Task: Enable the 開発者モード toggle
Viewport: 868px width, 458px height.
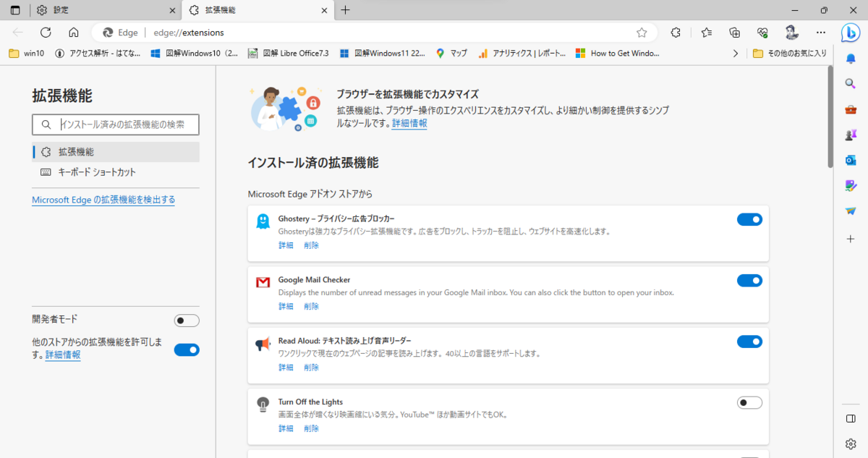Action: [187, 321]
